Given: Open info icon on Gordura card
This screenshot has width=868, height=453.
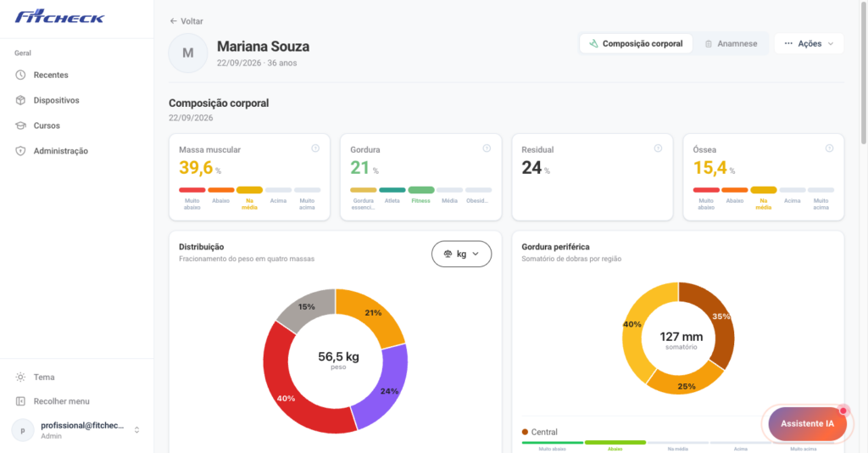Looking at the screenshot, I should click(x=487, y=148).
